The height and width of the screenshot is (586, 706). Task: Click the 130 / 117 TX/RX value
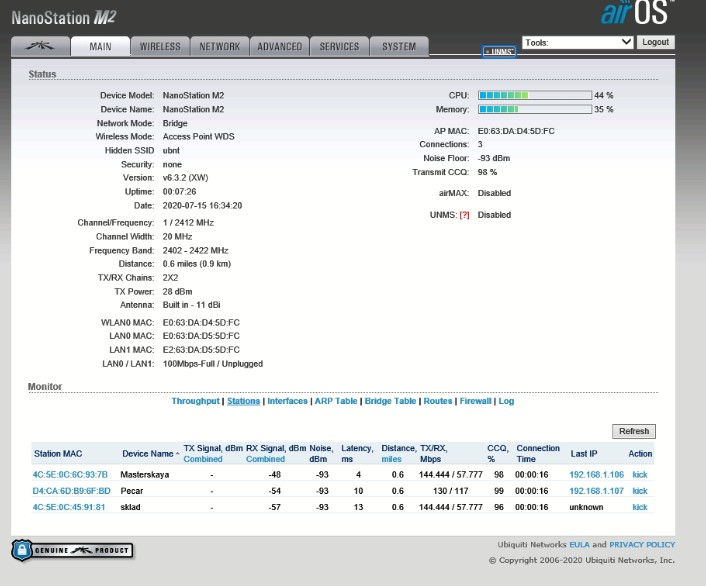(450, 491)
